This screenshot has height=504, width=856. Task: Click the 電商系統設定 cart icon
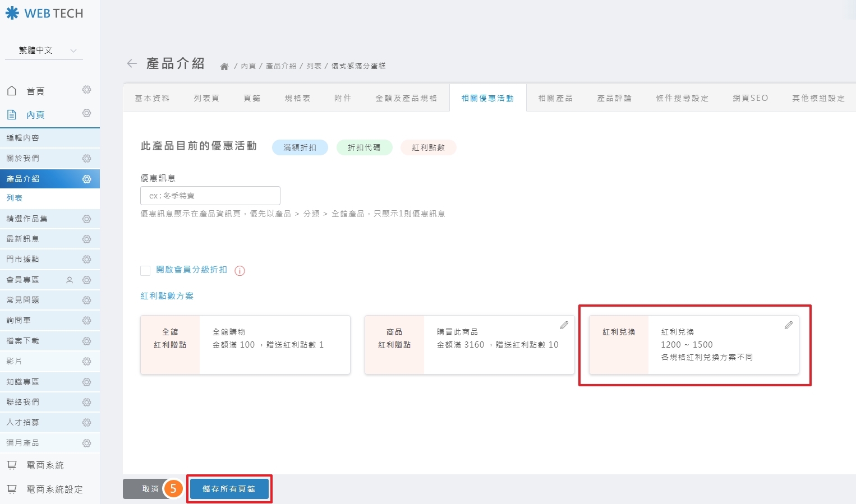pos(12,489)
